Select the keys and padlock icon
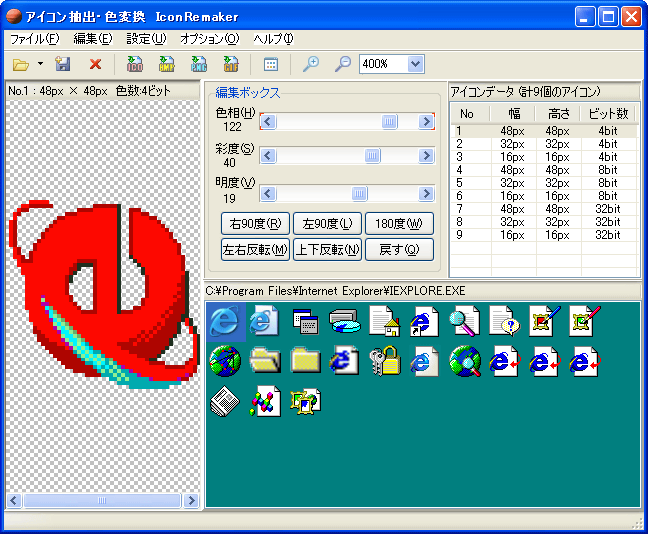 [385, 360]
